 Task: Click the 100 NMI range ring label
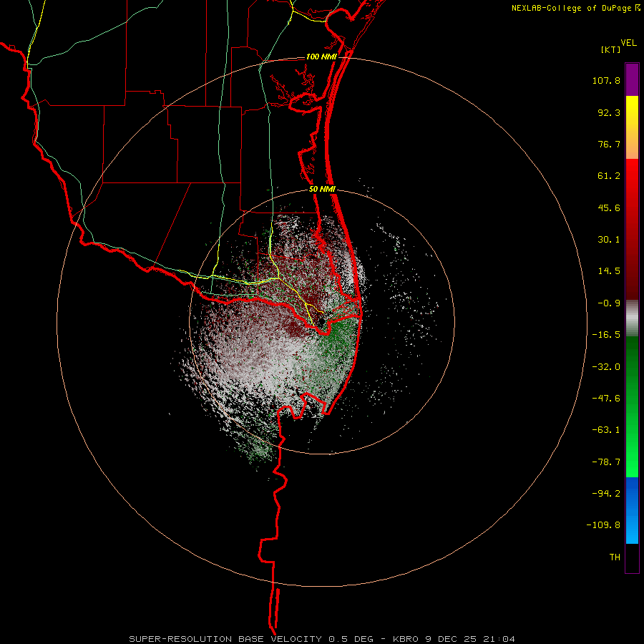(x=321, y=57)
